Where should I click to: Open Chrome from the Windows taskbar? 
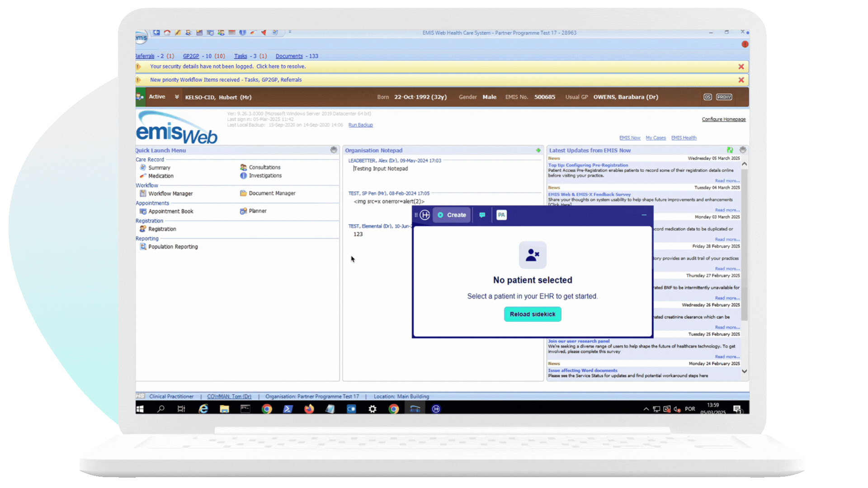267,409
